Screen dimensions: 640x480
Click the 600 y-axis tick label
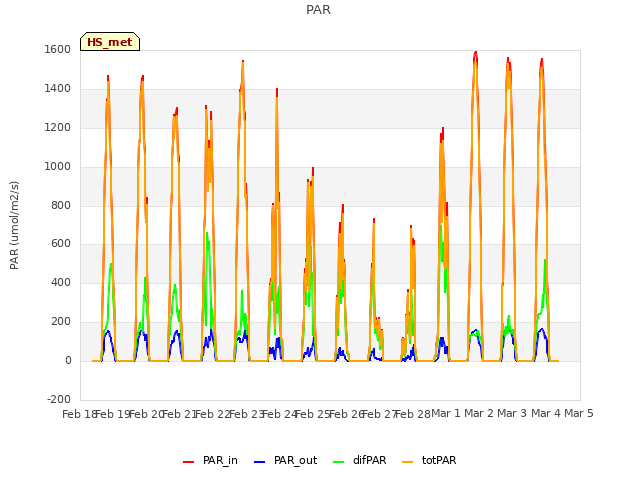(x=61, y=244)
